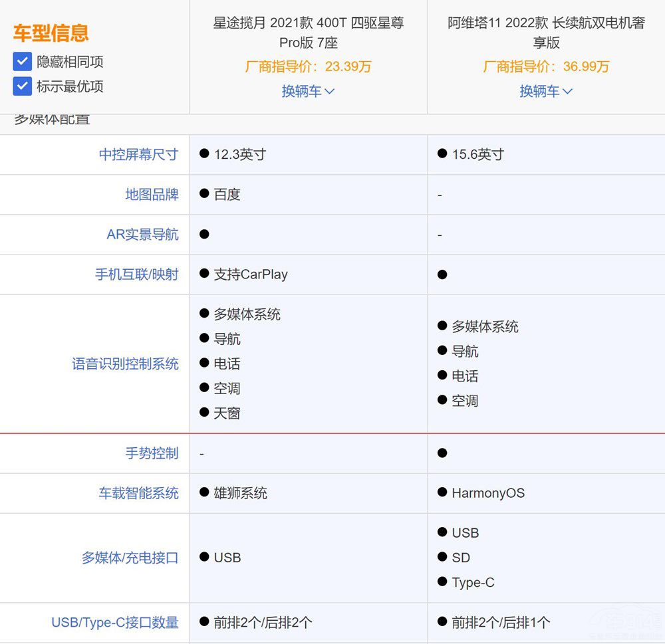
Task: Uncheck the 标示最优项 checkbox
Action: click(x=22, y=86)
